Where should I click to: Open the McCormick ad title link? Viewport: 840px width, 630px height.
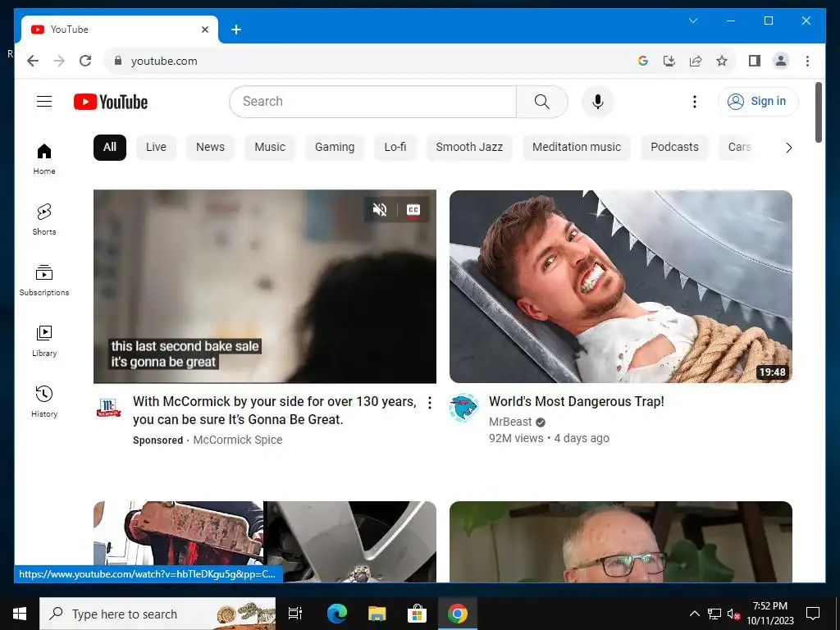pyautogui.click(x=274, y=410)
